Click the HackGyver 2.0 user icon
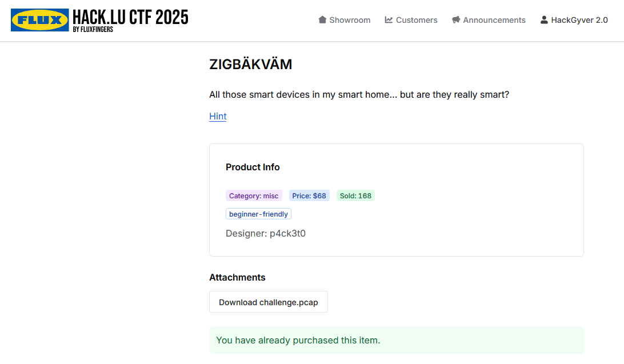The height and width of the screenshot is (364, 624). click(543, 19)
